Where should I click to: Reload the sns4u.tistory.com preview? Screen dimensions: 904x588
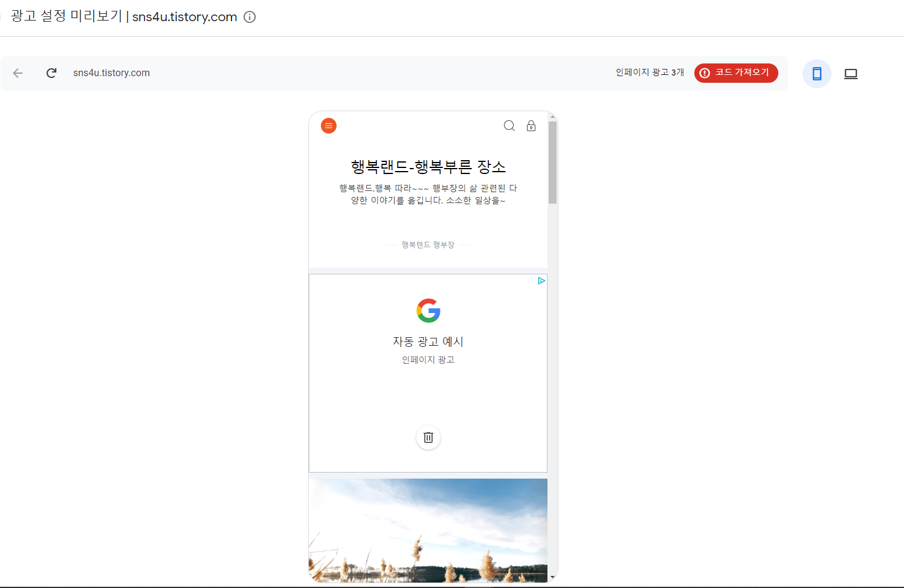pyautogui.click(x=51, y=73)
